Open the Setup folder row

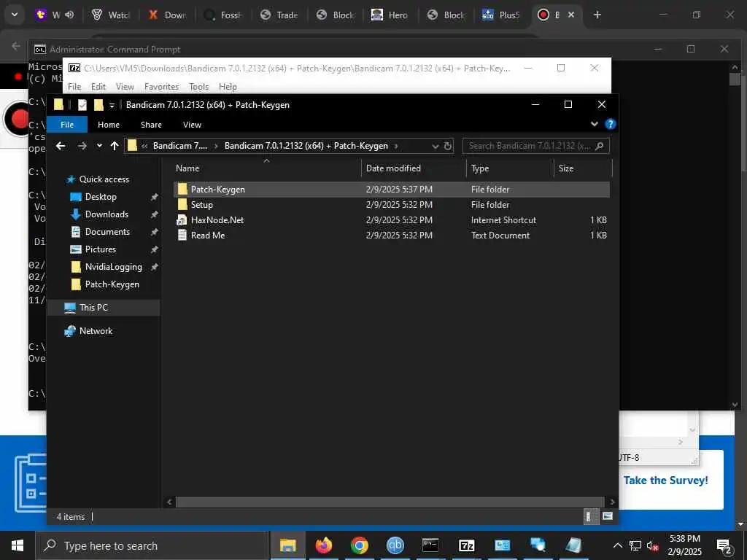pos(392,204)
